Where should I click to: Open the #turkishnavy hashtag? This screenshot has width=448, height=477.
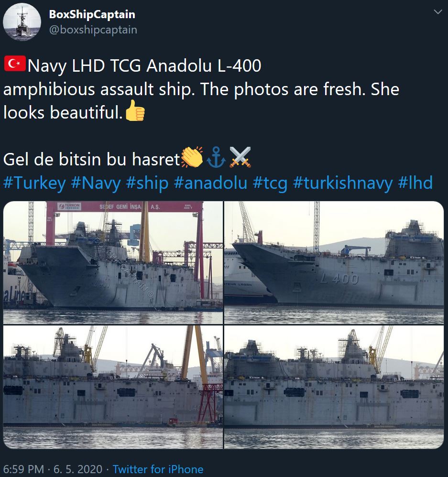(343, 183)
